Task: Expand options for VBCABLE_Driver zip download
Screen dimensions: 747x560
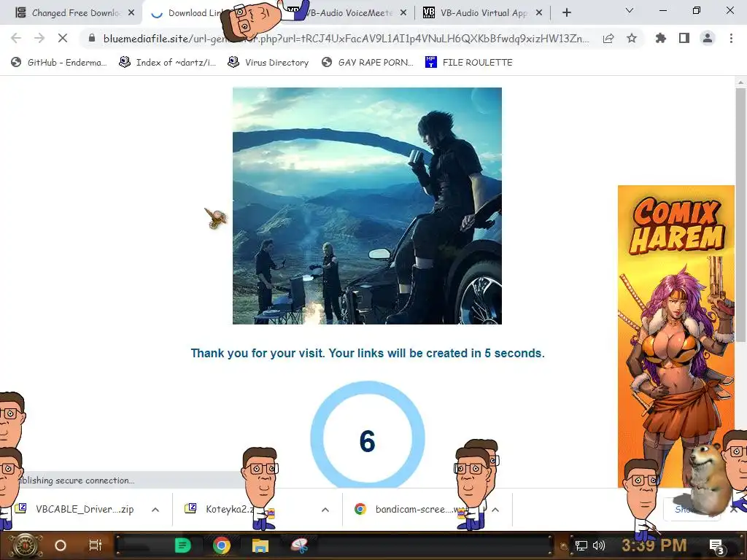Action: coord(155,510)
